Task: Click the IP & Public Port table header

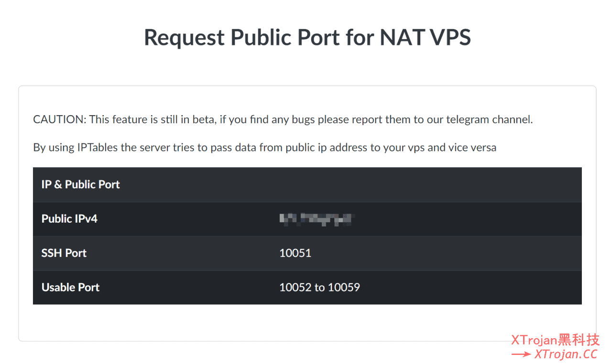Action: pyautogui.click(x=80, y=184)
